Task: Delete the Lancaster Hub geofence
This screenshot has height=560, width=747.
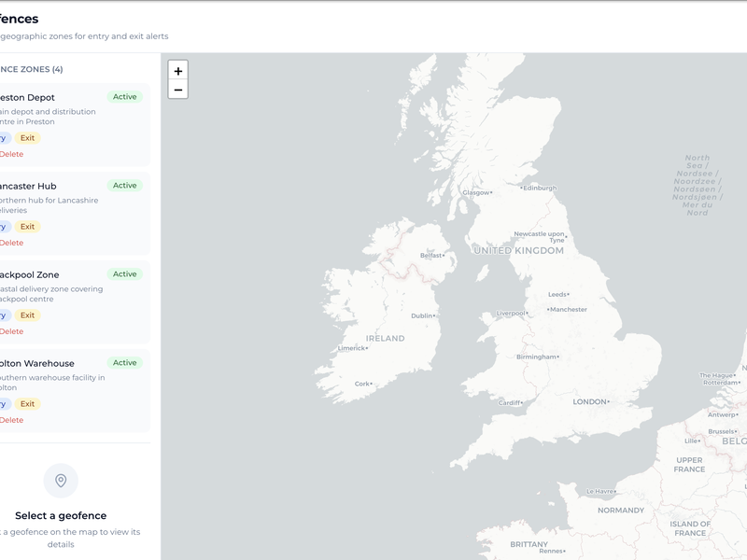Action: [12, 243]
